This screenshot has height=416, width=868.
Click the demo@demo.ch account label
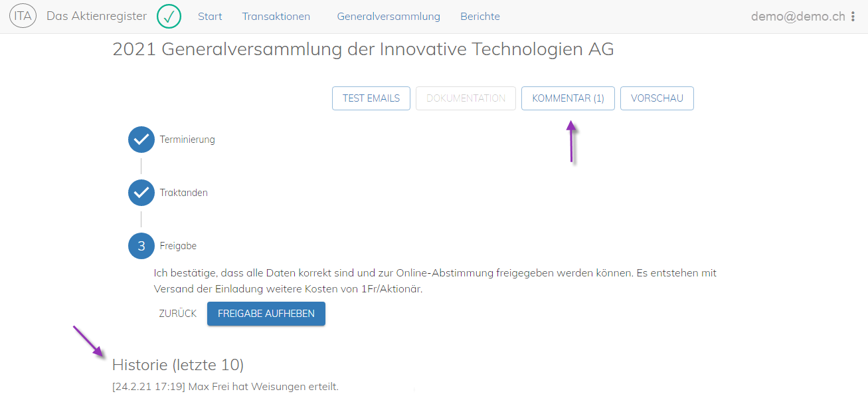pyautogui.click(x=798, y=17)
